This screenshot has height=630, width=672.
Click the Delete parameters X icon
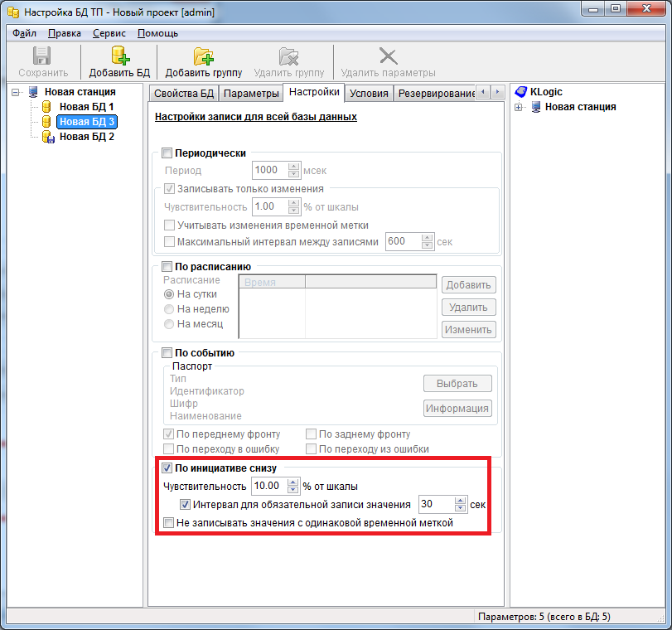tap(387, 56)
